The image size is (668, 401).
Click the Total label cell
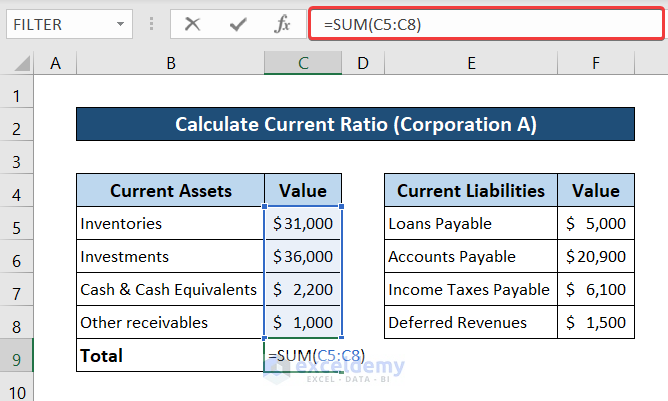coord(170,355)
